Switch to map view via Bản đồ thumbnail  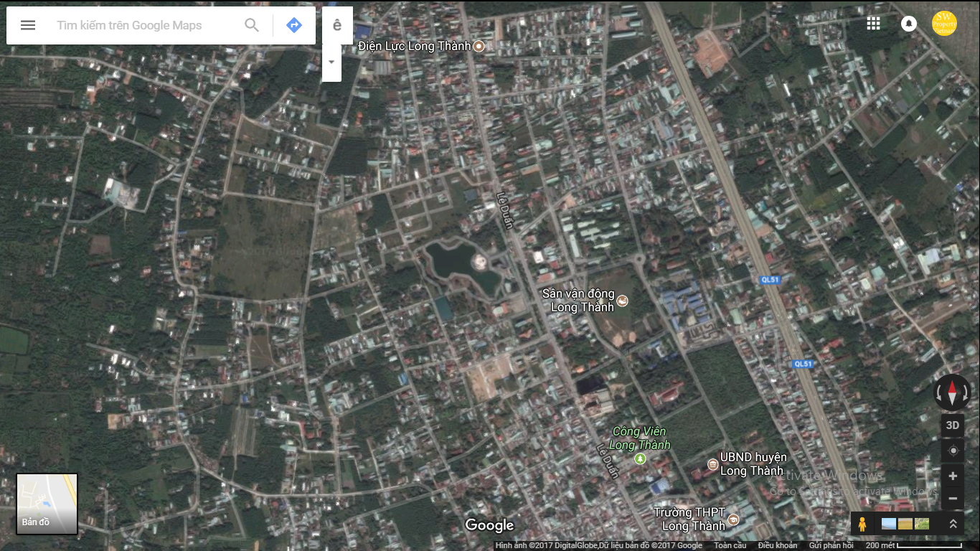(47, 504)
